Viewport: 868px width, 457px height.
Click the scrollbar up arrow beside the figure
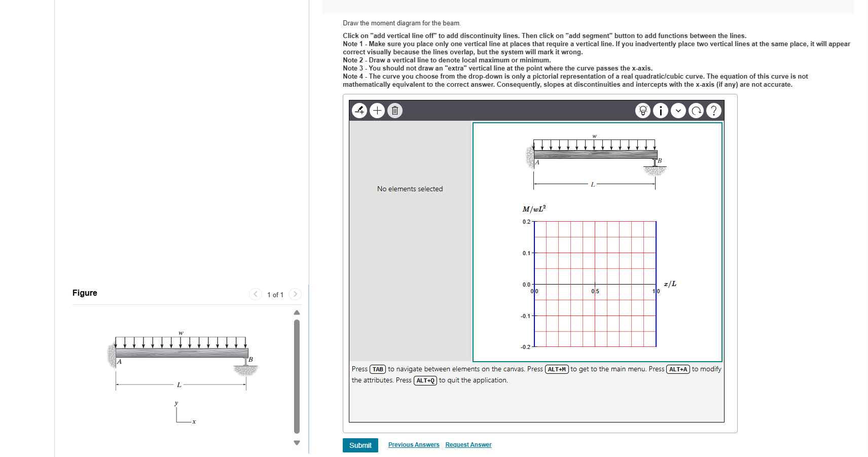(297, 312)
